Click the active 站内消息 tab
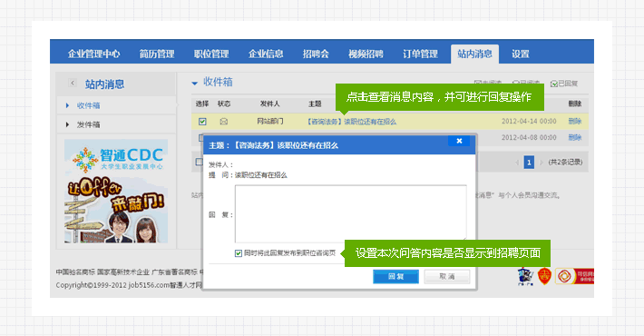 tap(474, 54)
